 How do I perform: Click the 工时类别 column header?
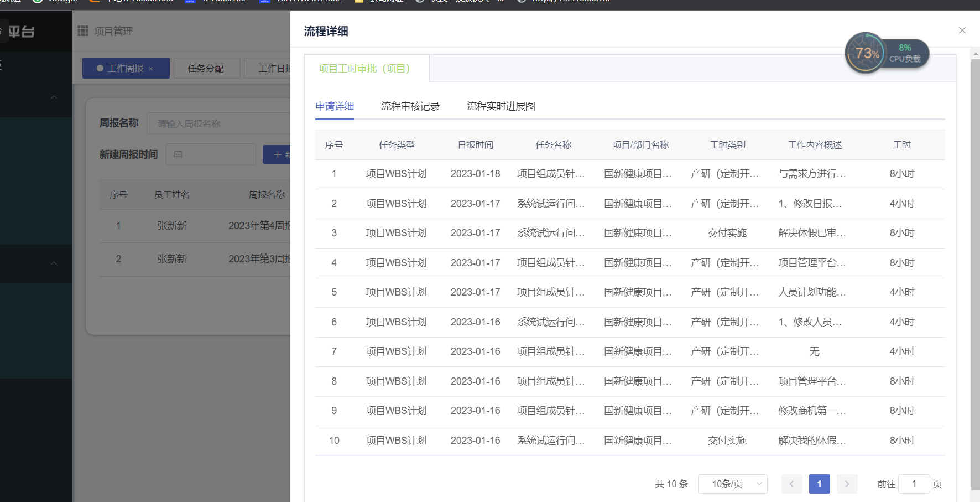click(727, 145)
